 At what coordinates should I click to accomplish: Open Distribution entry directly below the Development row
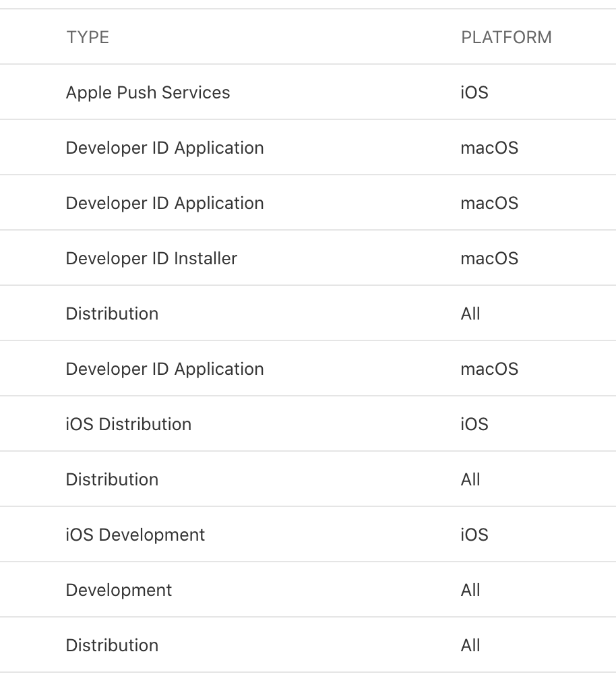coord(112,645)
